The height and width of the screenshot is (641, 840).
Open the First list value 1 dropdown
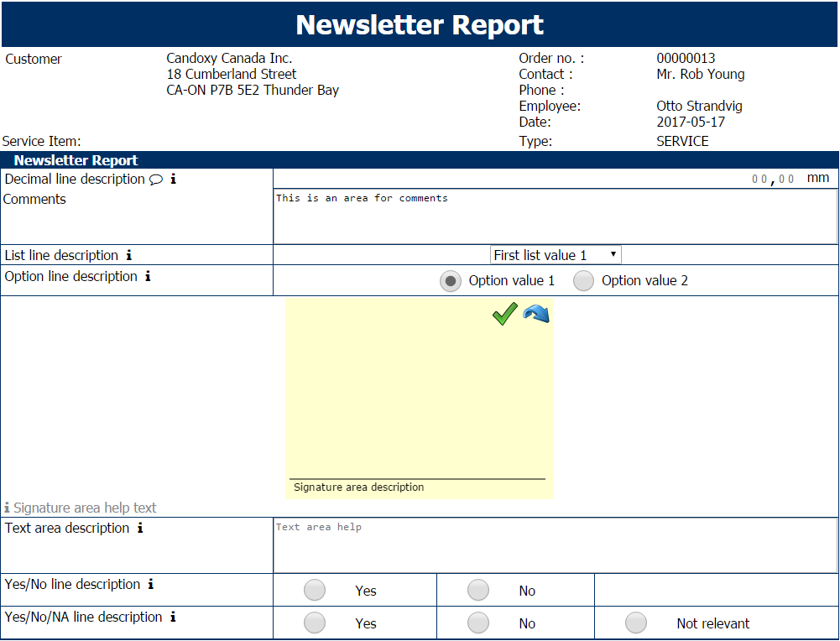click(x=556, y=255)
